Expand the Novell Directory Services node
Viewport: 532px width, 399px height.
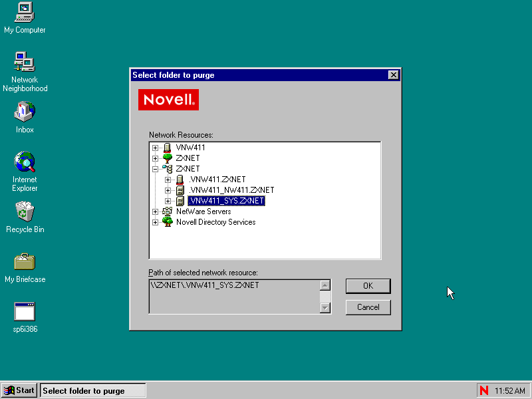click(x=155, y=222)
